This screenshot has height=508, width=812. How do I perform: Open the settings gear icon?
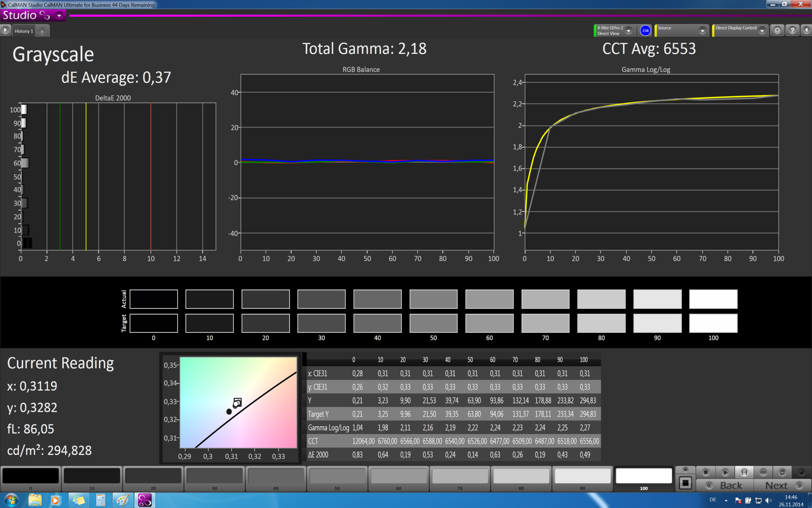pyautogui.click(x=777, y=30)
